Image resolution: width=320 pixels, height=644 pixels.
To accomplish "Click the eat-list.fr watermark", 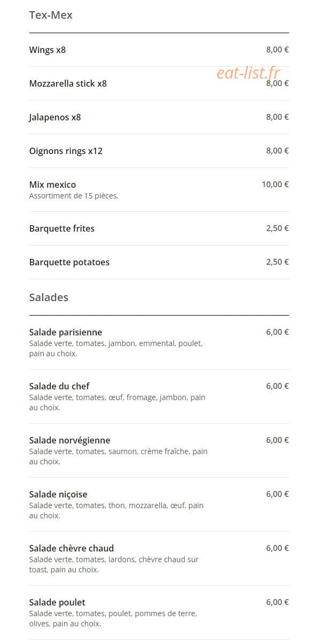I will (x=248, y=73).
